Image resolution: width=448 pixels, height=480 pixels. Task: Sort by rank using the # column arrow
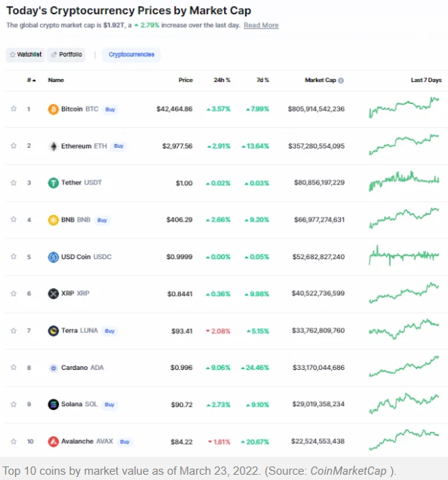pos(32,80)
